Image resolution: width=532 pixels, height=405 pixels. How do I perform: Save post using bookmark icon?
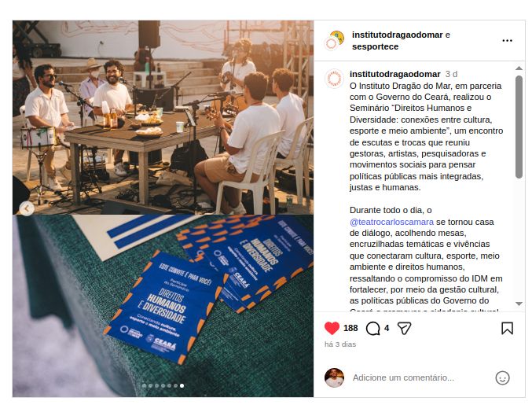click(507, 328)
